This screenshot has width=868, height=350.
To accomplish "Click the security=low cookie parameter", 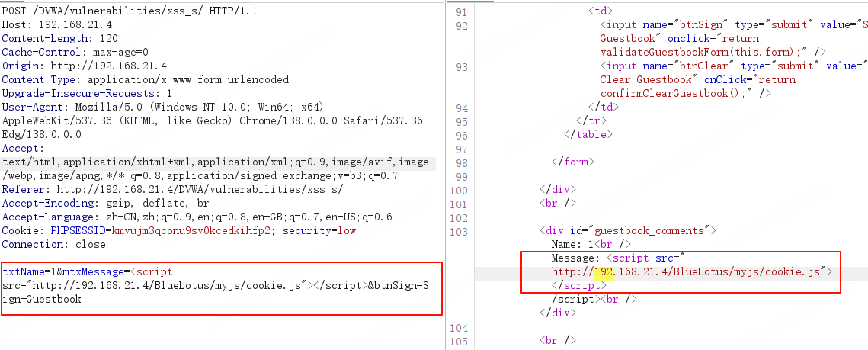I will coord(319,231).
